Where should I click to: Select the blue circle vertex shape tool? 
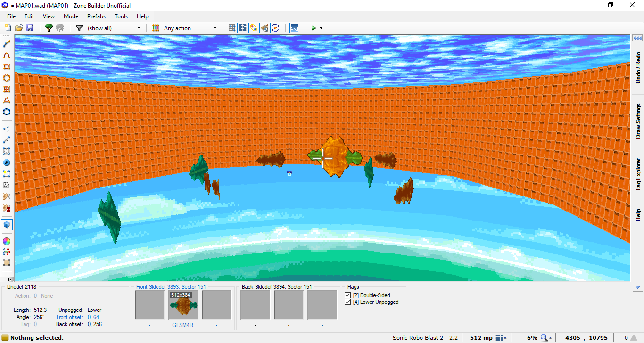tap(7, 112)
